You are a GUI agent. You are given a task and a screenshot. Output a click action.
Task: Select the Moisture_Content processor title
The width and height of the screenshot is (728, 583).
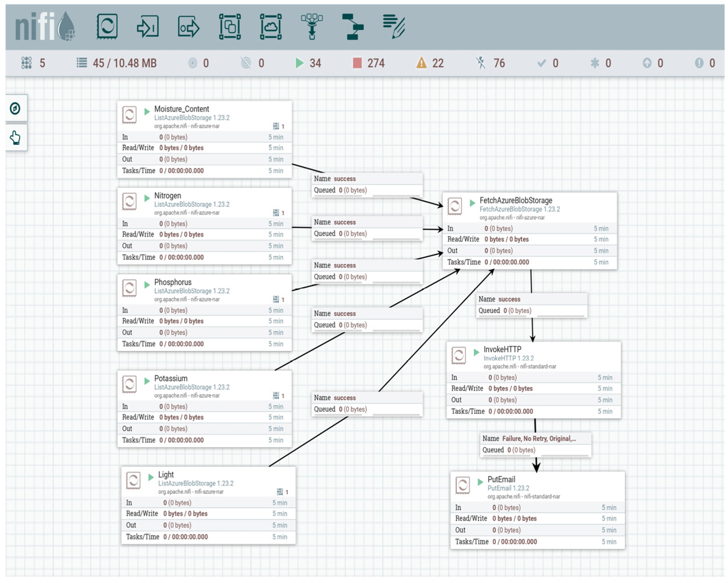tap(182, 109)
